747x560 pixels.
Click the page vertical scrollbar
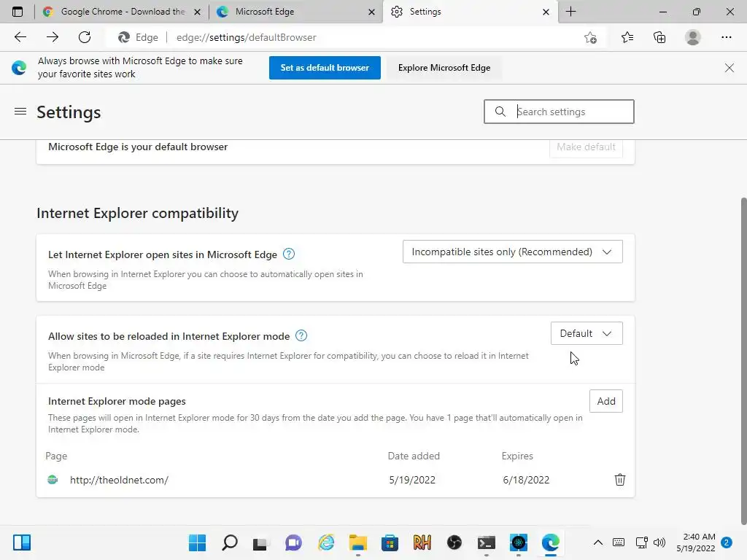pyautogui.click(x=743, y=360)
